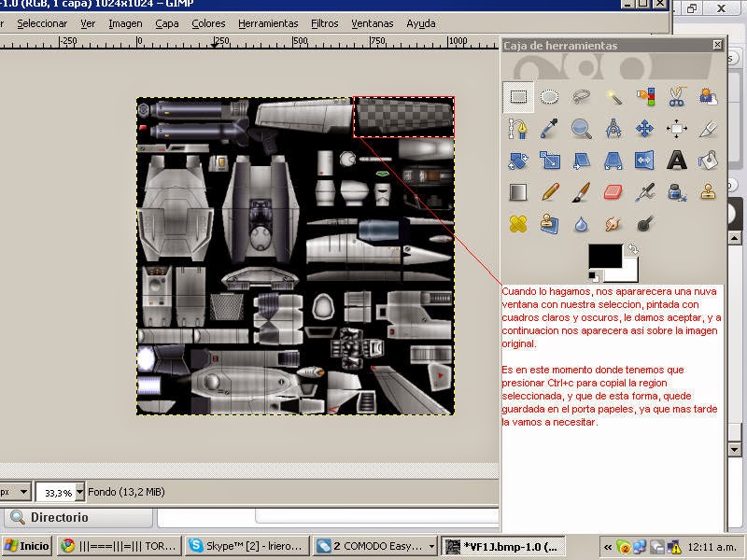The width and height of the screenshot is (747, 560).
Task: Pick the Clone stamp tool
Action: (709, 192)
